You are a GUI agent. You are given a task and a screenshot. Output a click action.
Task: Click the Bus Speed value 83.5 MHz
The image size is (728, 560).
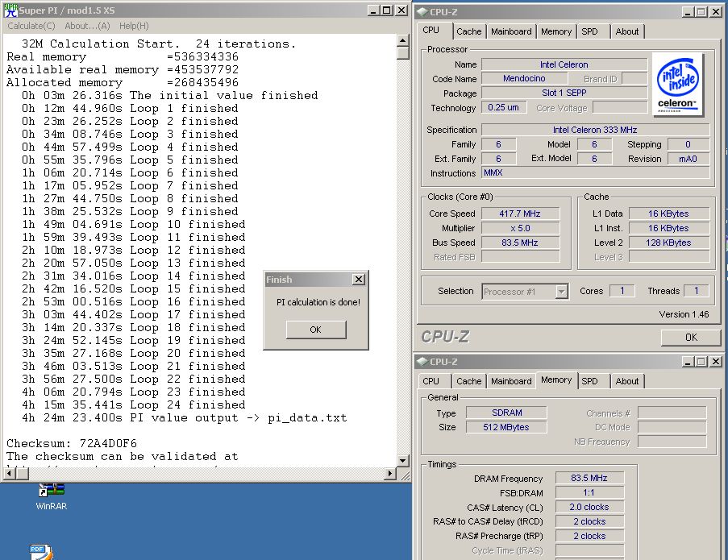click(520, 243)
